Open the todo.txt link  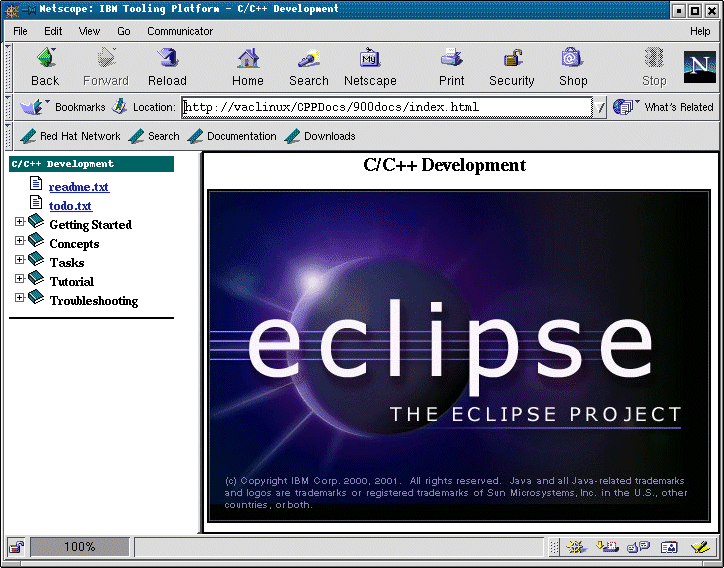coord(70,206)
